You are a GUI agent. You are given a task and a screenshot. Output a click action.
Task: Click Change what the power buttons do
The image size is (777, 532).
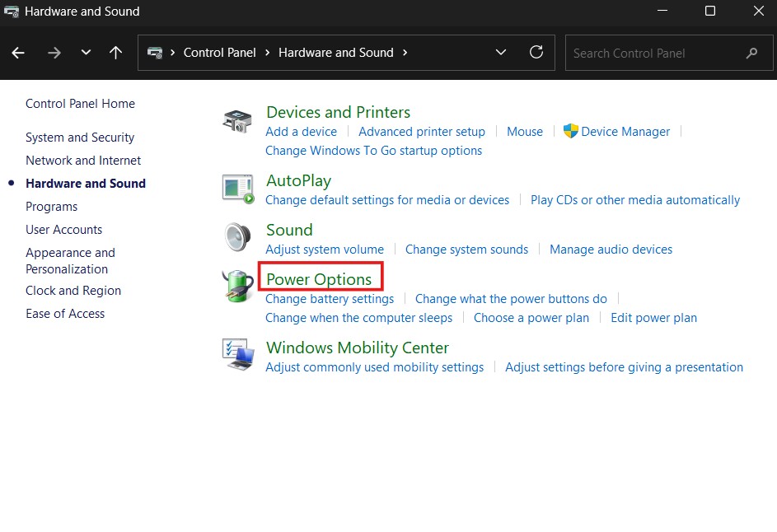pos(511,299)
